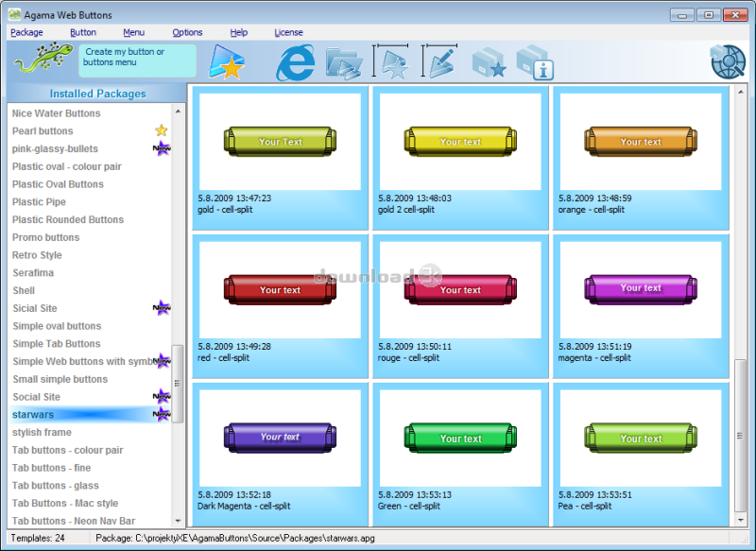Select the magenta - cell-split template
The width and height of the screenshot is (756, 551).
point(641,306)
